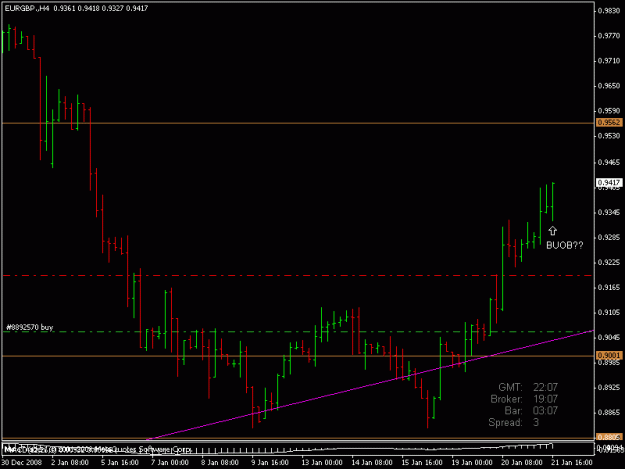Click the '14 Jan 08:00' time axis label
625x469 pixels.
[x=372, y=462]
